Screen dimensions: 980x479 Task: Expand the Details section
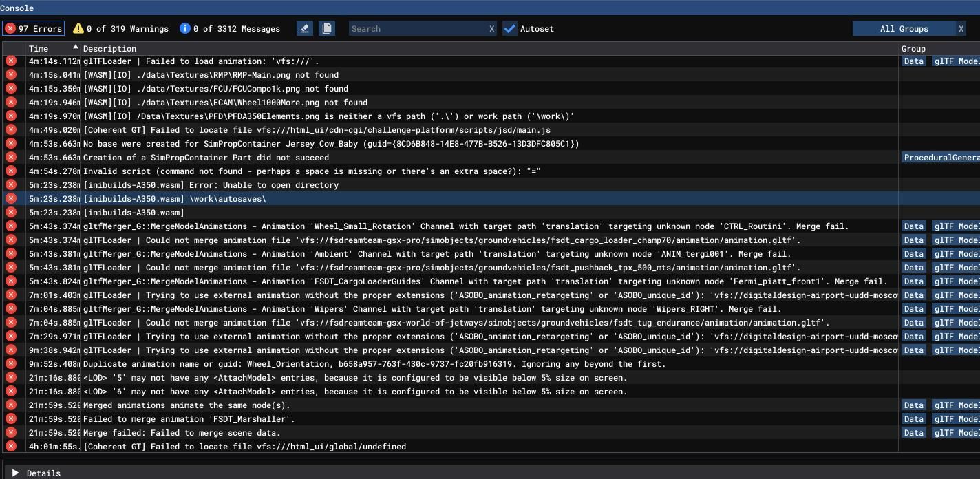coord(15,473)
